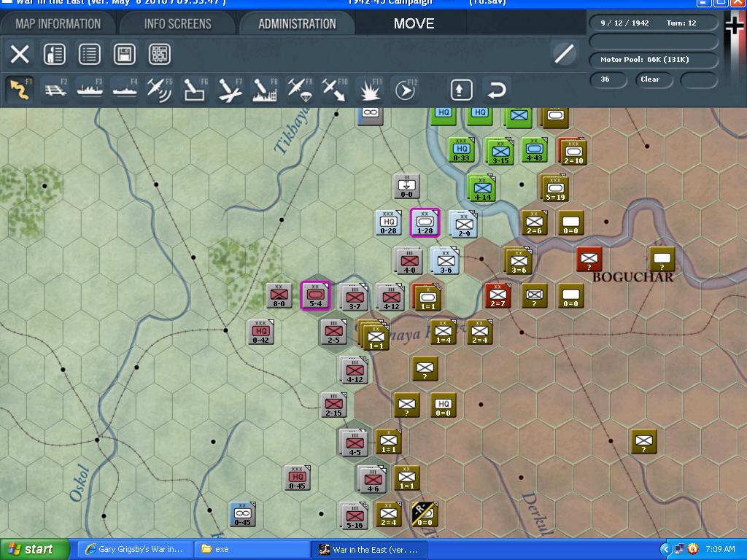This screenshot has width=747, height=560.
Task: Open the game options list icon
Action: pos(90,54)
